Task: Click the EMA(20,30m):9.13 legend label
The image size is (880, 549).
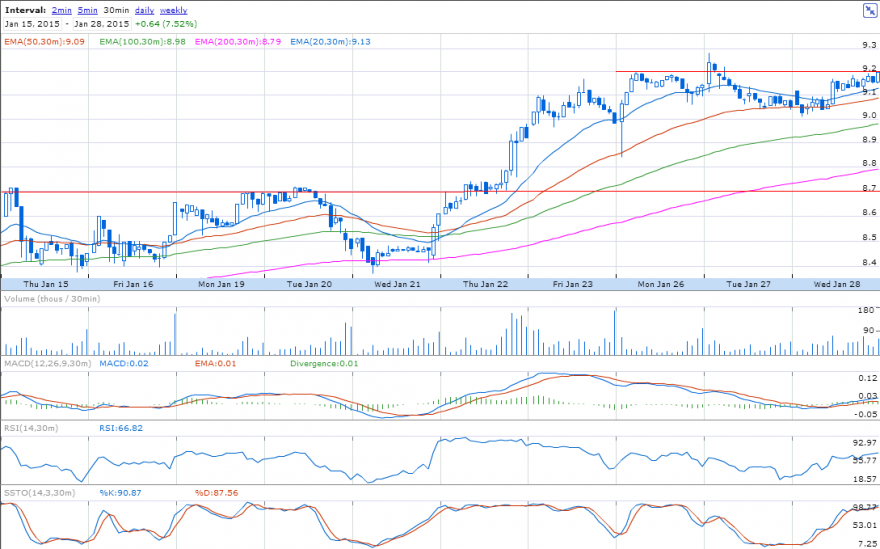Action: click(331, 42)
